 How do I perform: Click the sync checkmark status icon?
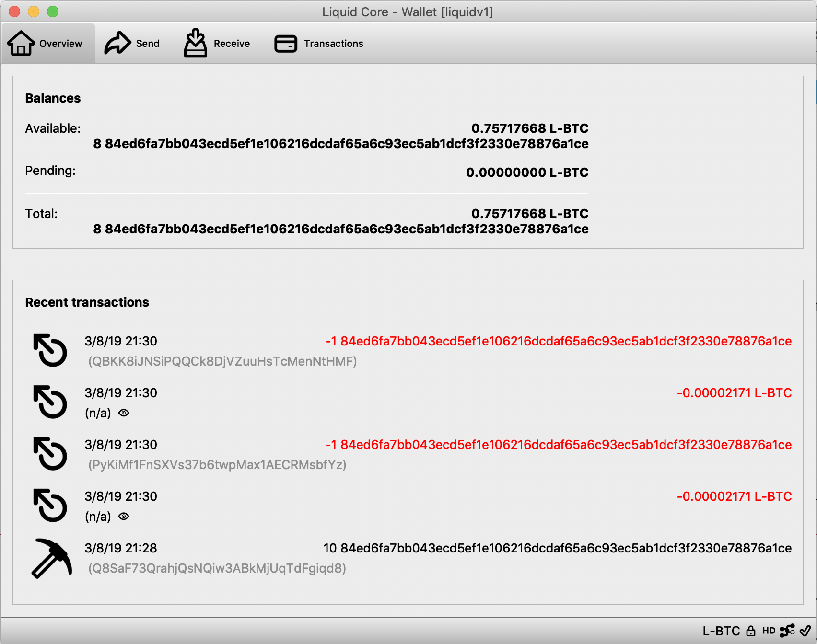(x=805, y=631)
